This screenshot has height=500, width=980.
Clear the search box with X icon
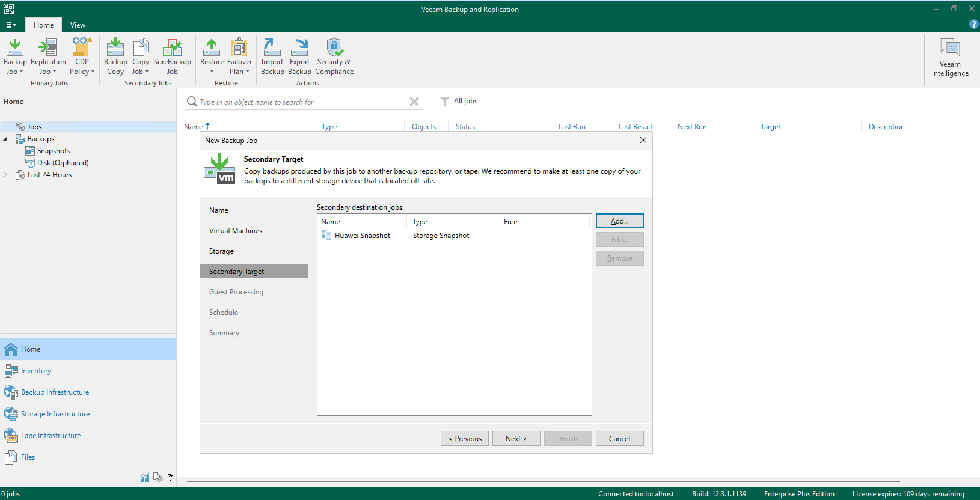click(x=414, y=102)
